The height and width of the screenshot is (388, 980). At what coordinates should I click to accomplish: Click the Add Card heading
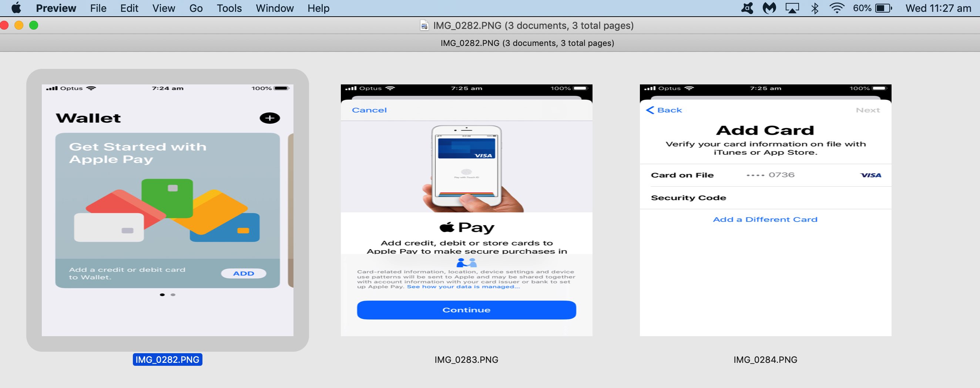click(x=765, y=130)
